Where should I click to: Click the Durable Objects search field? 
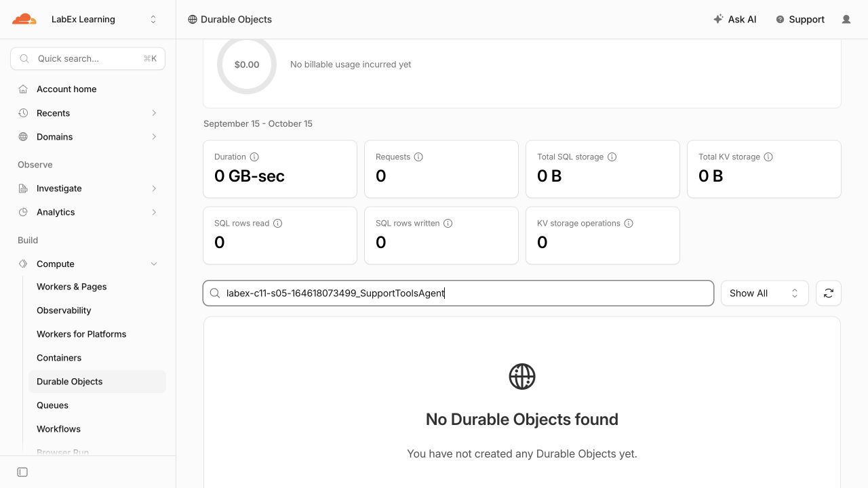(458, 293)
